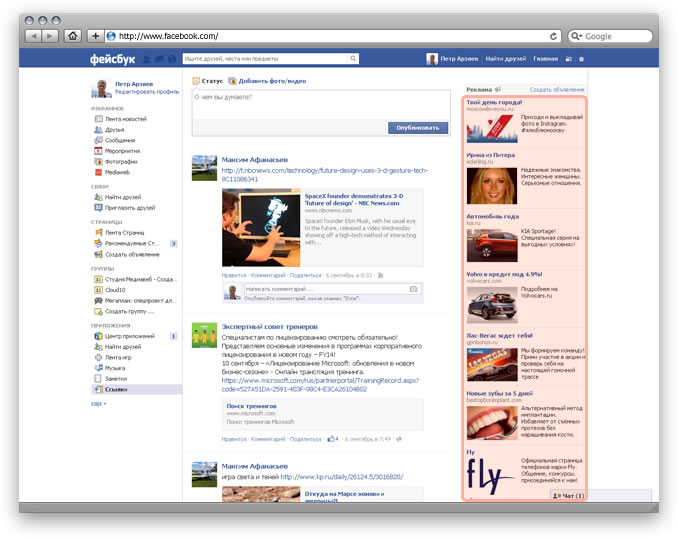This screenshot has width=678, height=538.
Task: Open the Чат (1) chat bar
Action: (568, 496)
